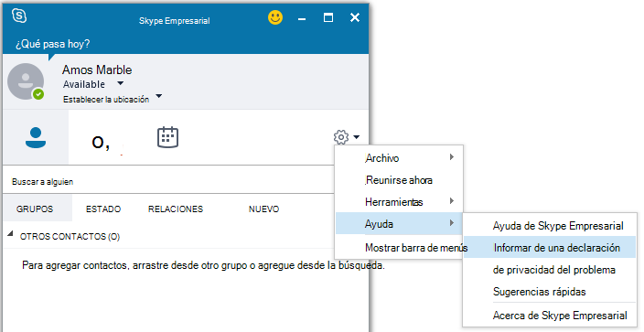Screen dimensions: 644x332
Task: Switch to the NUEVO tab
Action: [263, 209]
